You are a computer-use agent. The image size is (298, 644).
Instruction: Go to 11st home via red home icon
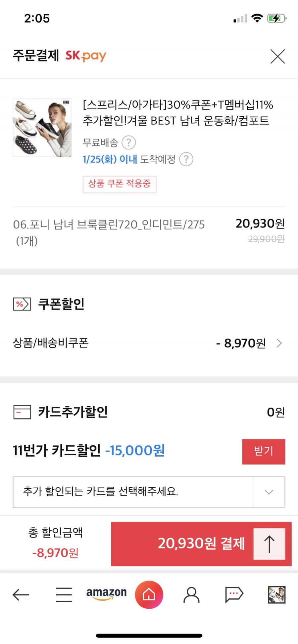[x=149, y=595]
